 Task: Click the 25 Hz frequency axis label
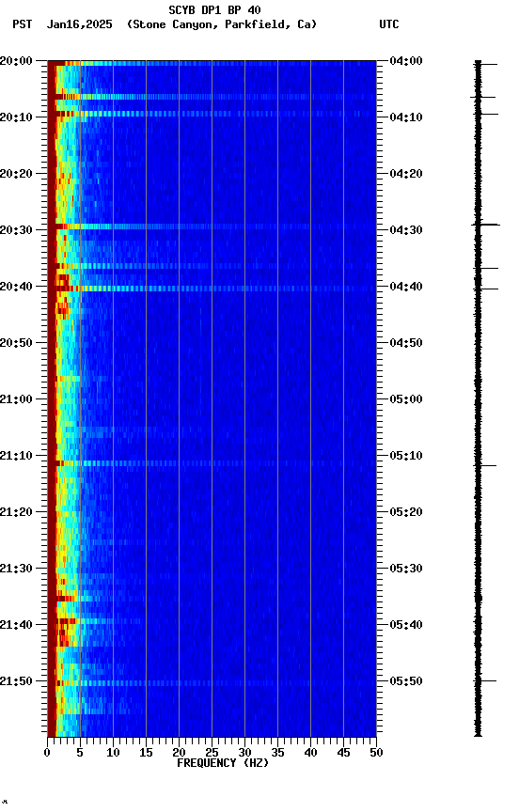[x=212, y=753]
